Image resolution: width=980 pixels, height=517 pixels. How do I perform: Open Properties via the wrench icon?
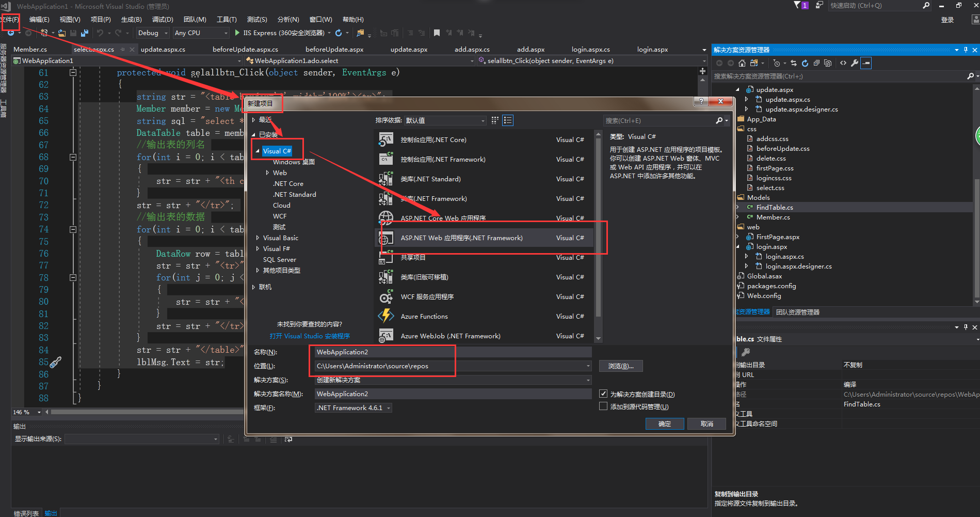[x=855, y=63]
